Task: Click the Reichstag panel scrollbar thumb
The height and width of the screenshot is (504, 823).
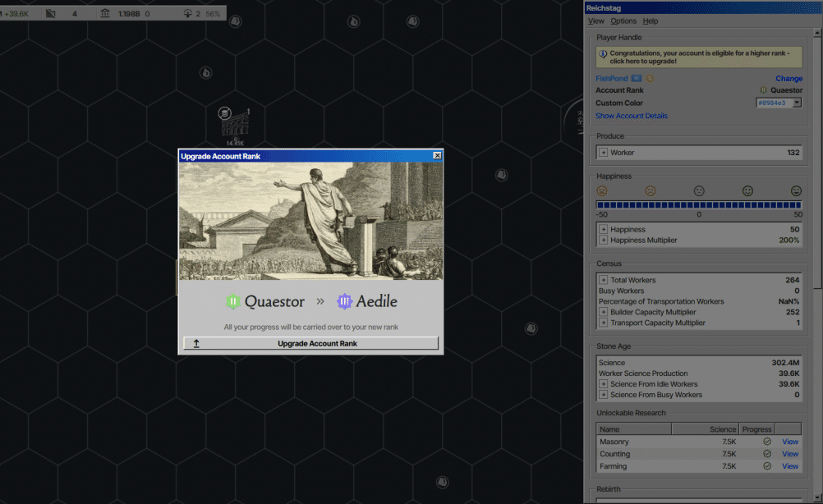Action: tap(817, 163)
